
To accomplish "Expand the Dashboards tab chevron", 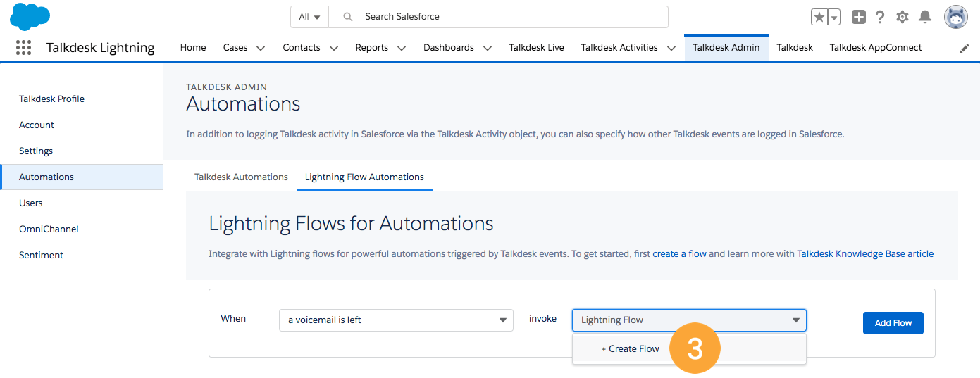I will coord(488,49).
